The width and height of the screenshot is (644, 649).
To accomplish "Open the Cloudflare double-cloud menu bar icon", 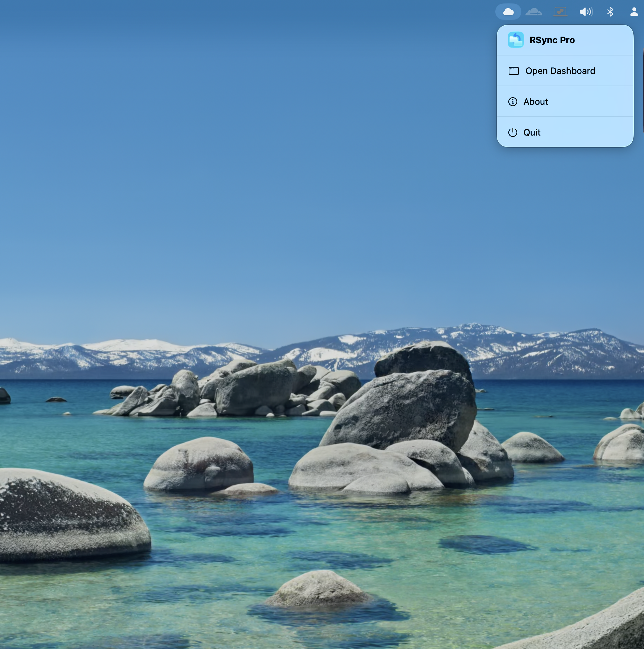I will [x=533, y=12].
